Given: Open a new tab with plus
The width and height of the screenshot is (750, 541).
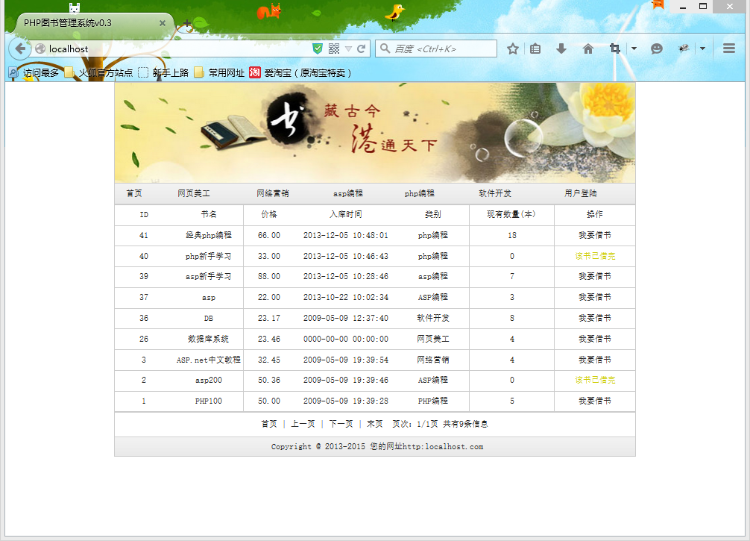Looking at the screenshot, I should pos(187,23).
